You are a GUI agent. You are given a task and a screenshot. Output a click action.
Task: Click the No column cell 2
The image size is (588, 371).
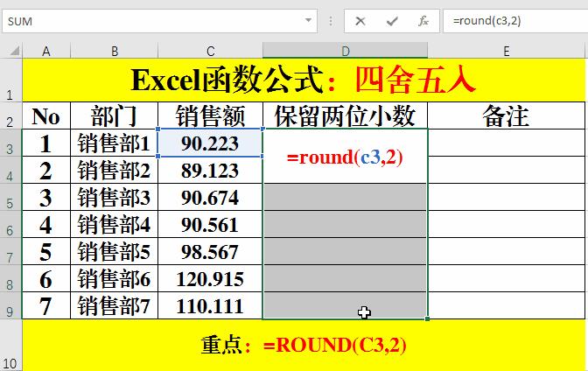46,170
